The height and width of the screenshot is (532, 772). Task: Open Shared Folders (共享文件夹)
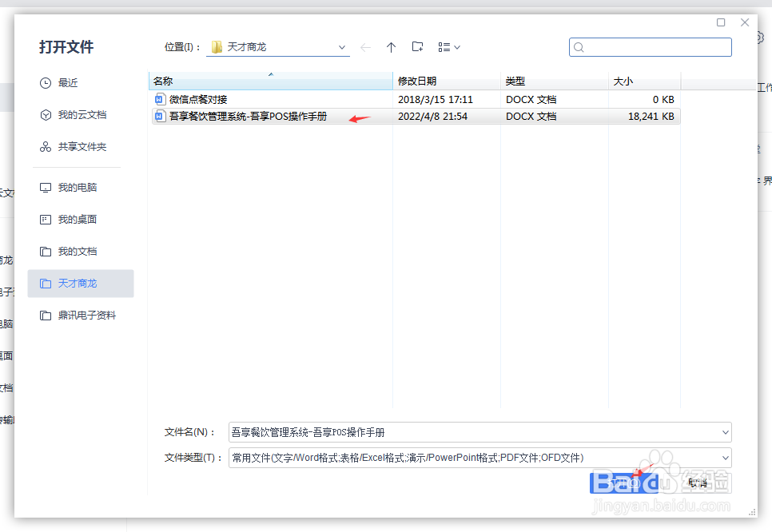click(x=73, y=147)
